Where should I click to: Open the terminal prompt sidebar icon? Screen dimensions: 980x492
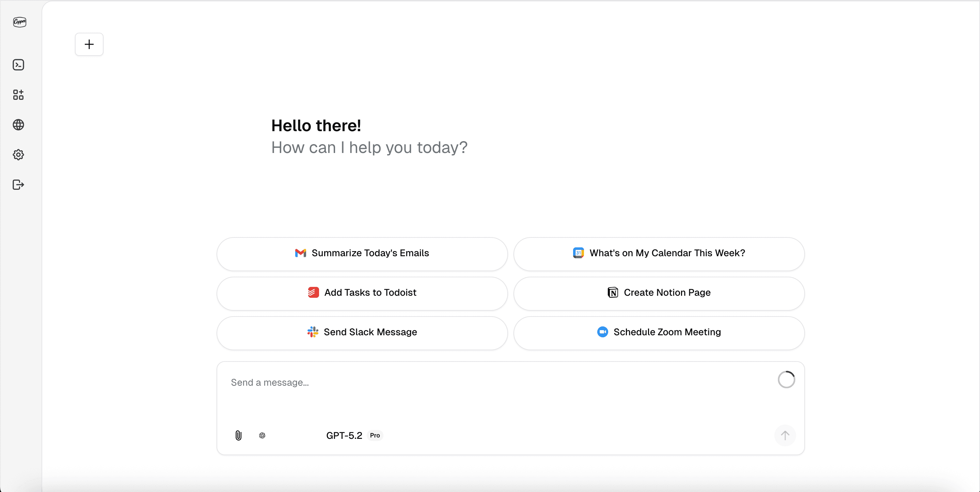pyautogui.click(x=18, y=65)
